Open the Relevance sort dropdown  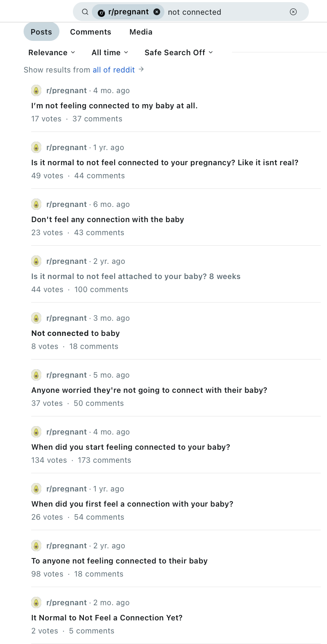pyautogui.click(x=52, y=52)
